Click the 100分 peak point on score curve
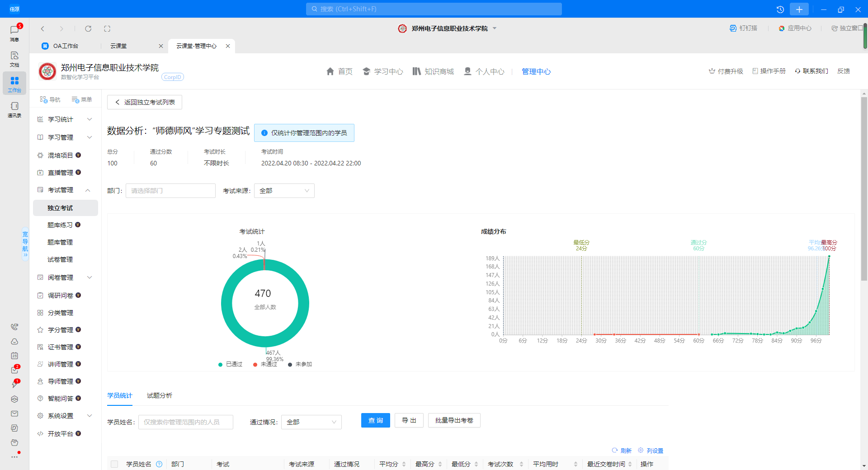868x470 pixels. coord(829,257)
